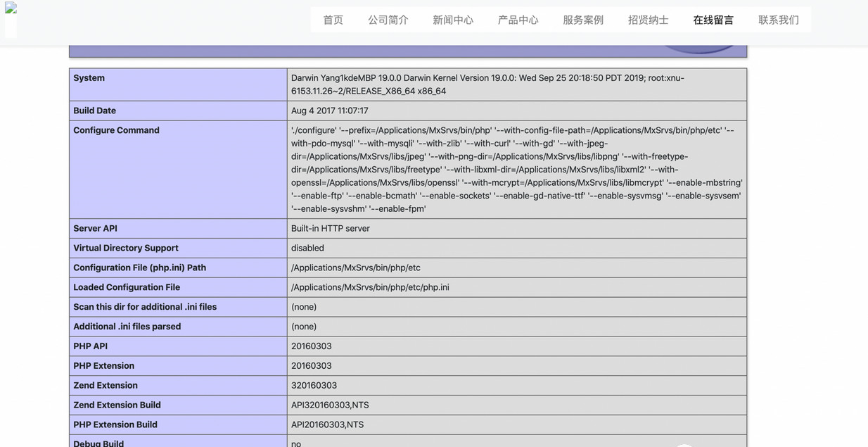Select the 20160303 value in PHP API row
Image resolution: width=868 pixels, height=447 pixels.
click(312, 347)
